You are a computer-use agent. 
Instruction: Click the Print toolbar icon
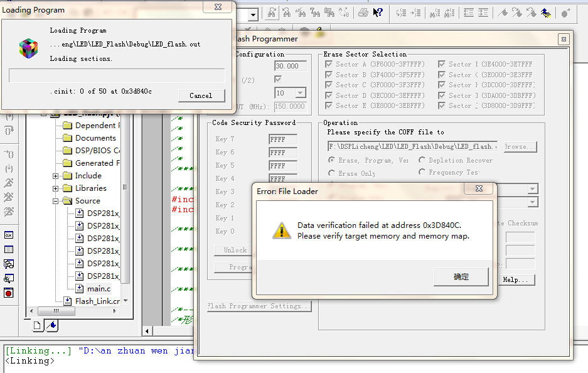(363, 13)
